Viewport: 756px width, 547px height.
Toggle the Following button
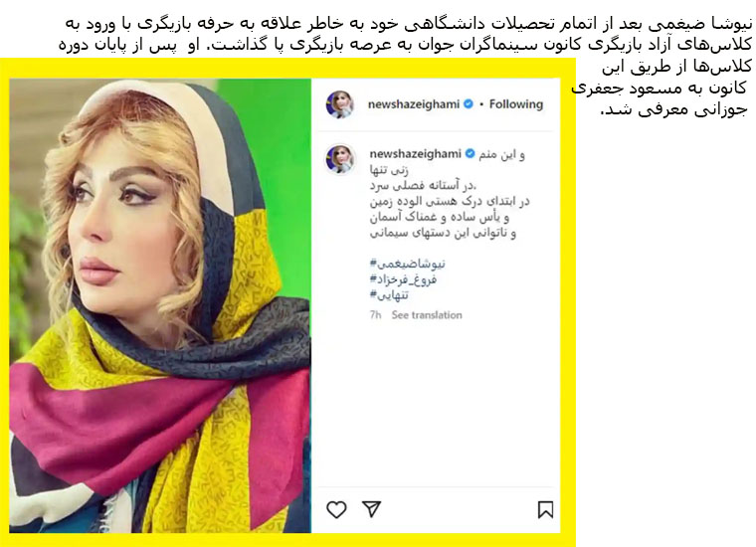tap(516, 104)
